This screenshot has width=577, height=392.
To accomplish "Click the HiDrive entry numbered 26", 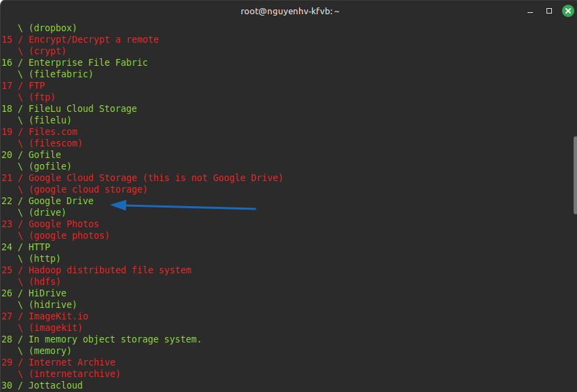I will click(x=47, y=293).
